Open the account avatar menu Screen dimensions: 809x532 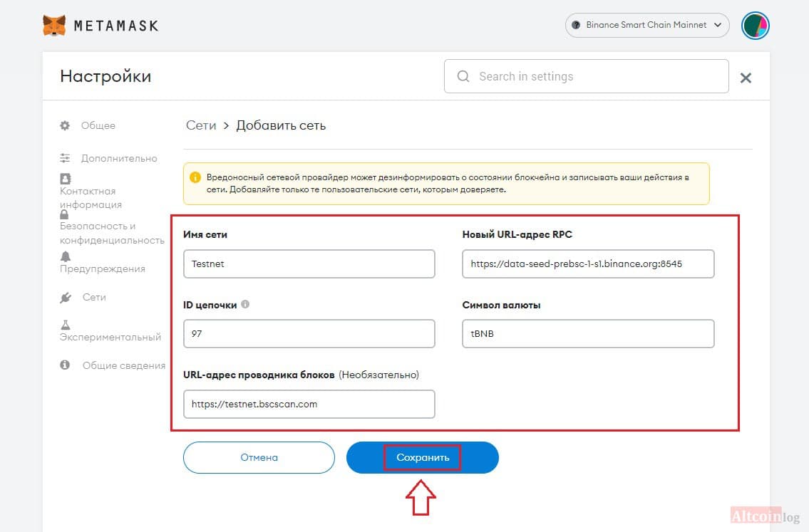[x=756, y=25]
